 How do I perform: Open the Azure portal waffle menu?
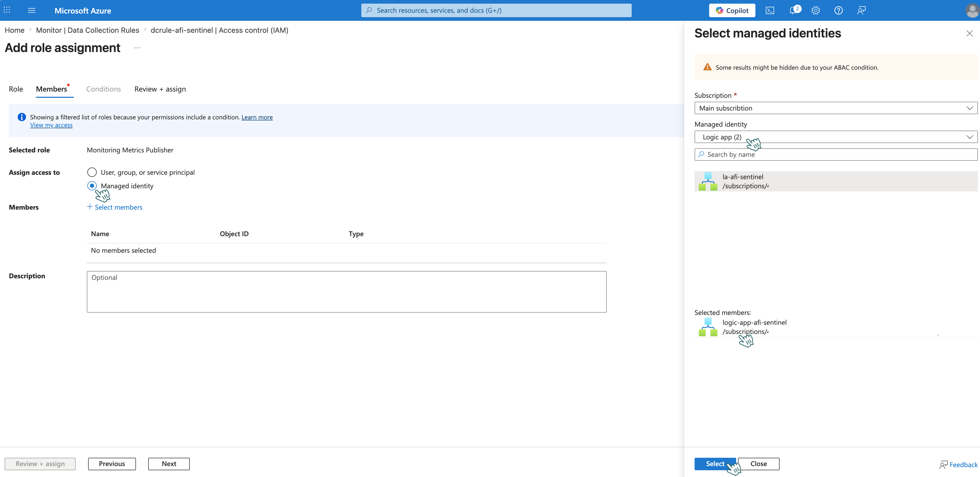click(7, 10)
